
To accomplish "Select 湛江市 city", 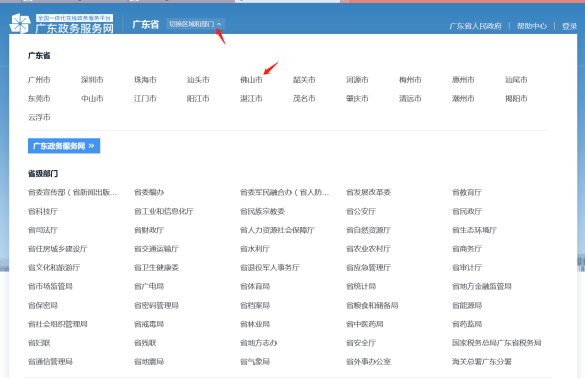I will (x=251, y=98).
